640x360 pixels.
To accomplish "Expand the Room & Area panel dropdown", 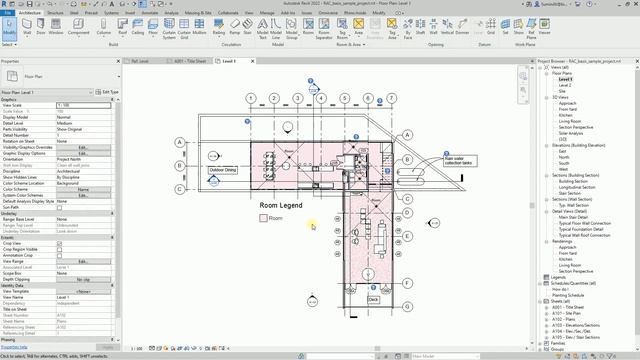I will [x=351, y=44].
